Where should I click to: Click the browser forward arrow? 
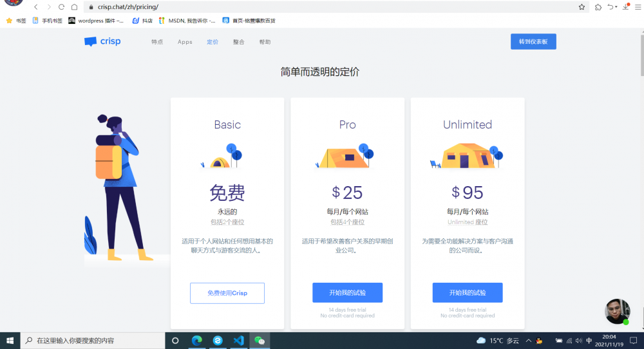coord(49,7)
